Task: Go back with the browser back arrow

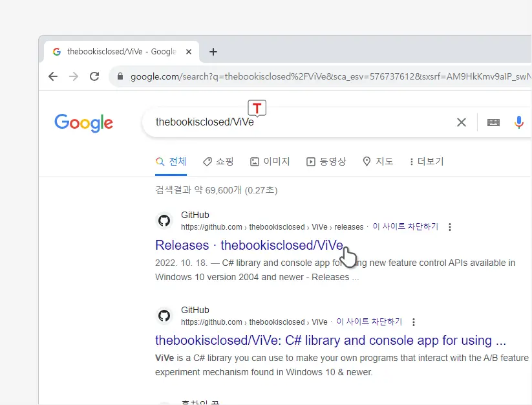Action: [53, 76]
